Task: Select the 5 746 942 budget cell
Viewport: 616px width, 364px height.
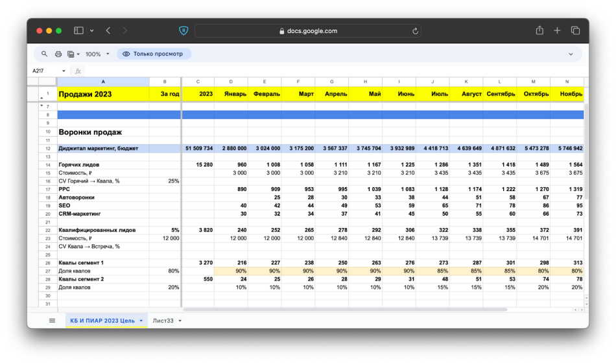Action: click(567, 148)
